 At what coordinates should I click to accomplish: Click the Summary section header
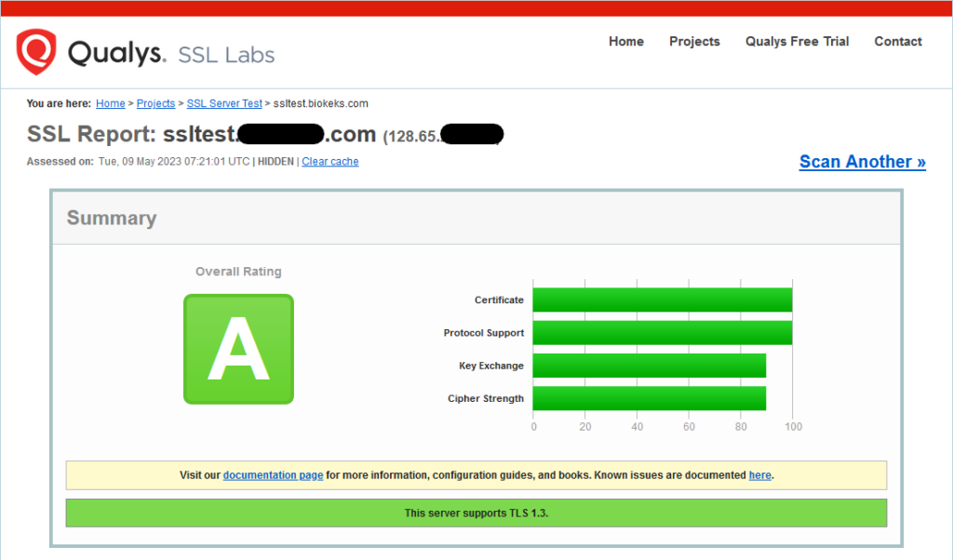112,219
